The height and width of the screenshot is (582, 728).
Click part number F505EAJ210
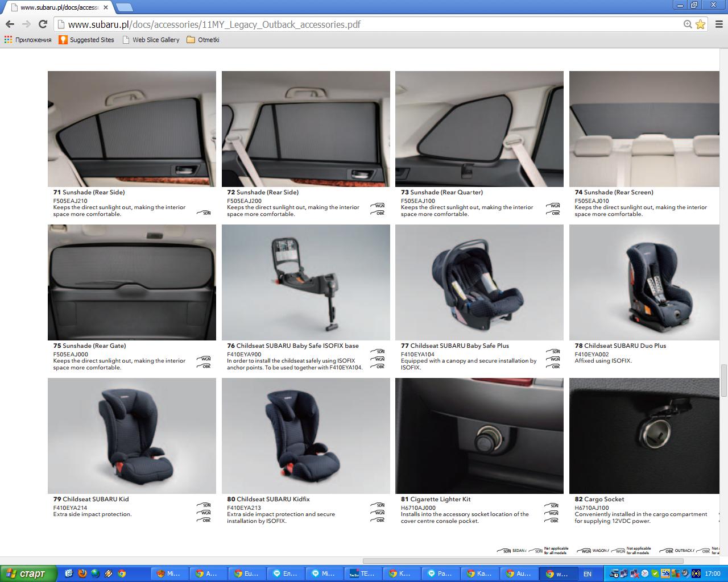pos(71,201)
